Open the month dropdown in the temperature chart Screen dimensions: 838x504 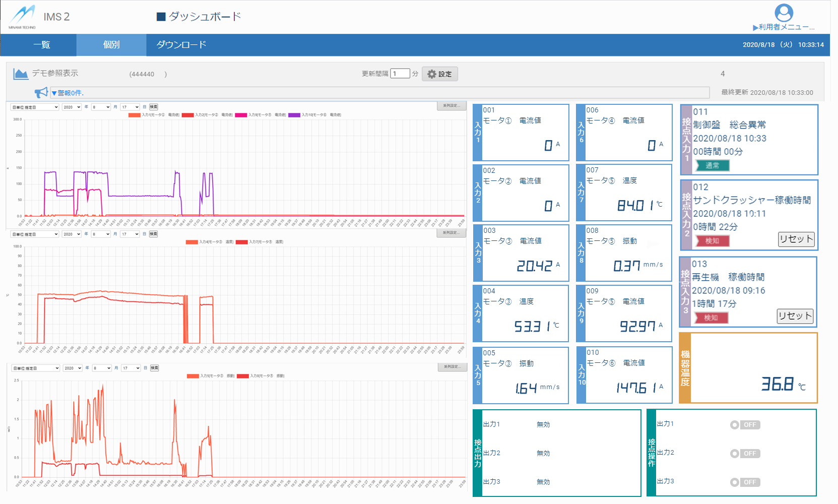point(101,234)
